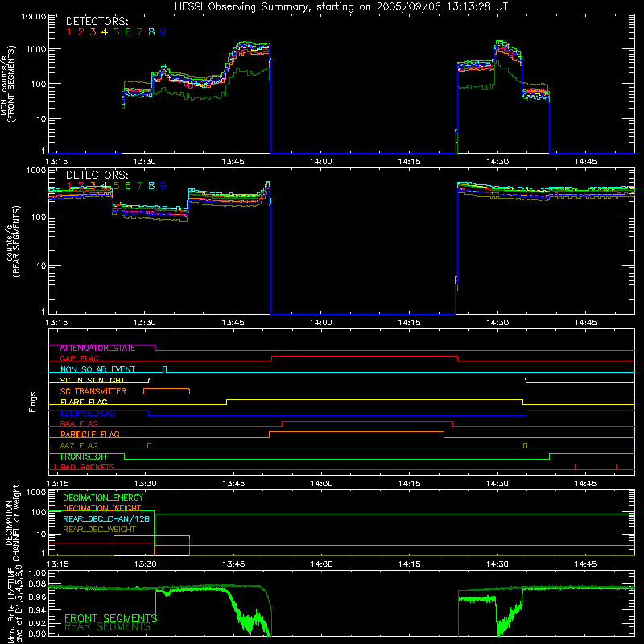
Task: Select green detector 6 in rear segments legend
Action: [x=128, y=186]
